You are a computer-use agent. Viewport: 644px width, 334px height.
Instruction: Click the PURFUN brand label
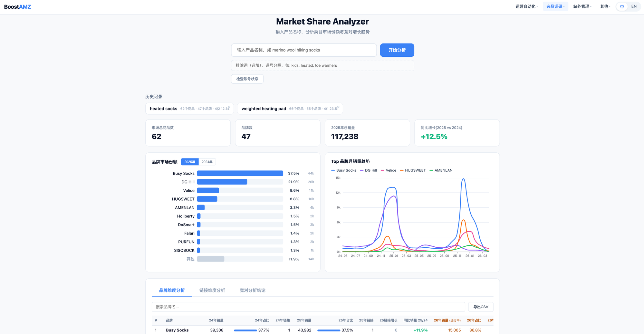point(186,242)
